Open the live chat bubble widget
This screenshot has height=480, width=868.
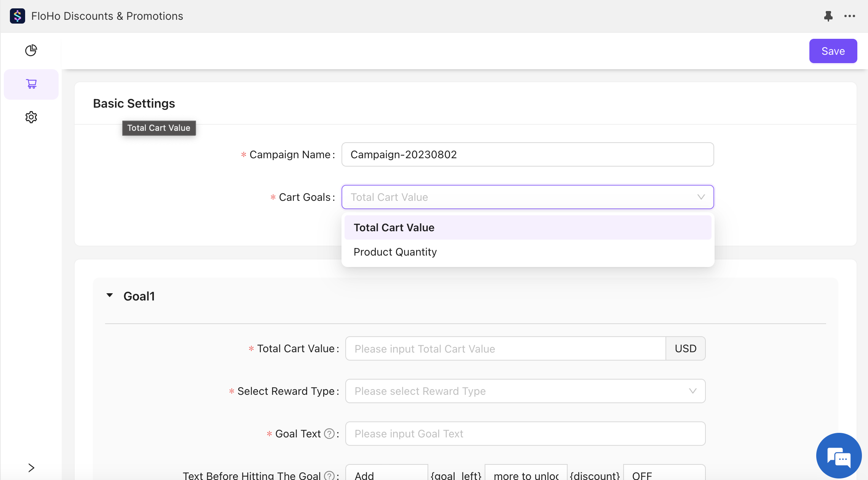838,455
